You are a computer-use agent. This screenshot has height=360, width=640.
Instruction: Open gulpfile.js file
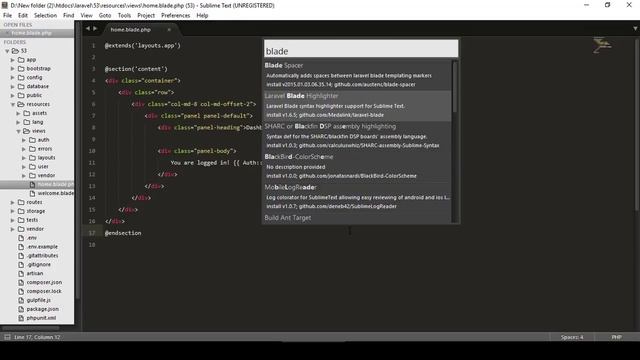pyautogui.click(x=38, y=300)
